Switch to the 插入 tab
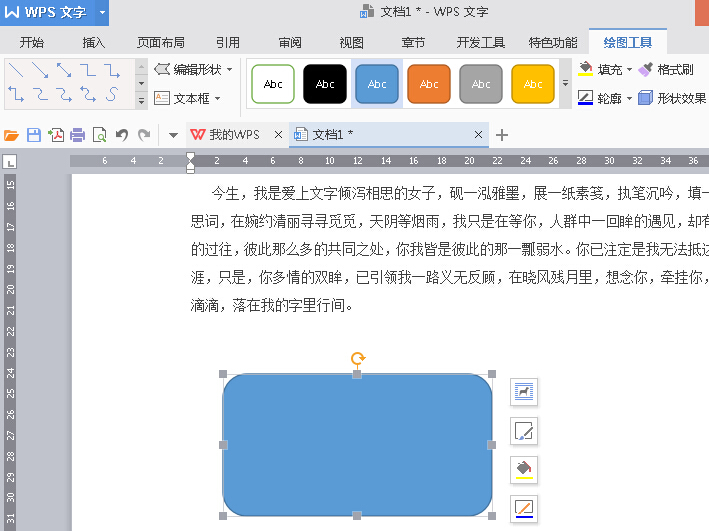This screenshot has height=531, width=709. tap(94, 43)
